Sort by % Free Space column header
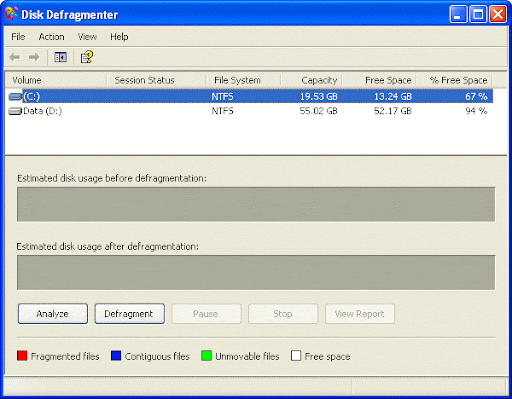This screenshot has height=399, width=512. [x=454, y=80]
